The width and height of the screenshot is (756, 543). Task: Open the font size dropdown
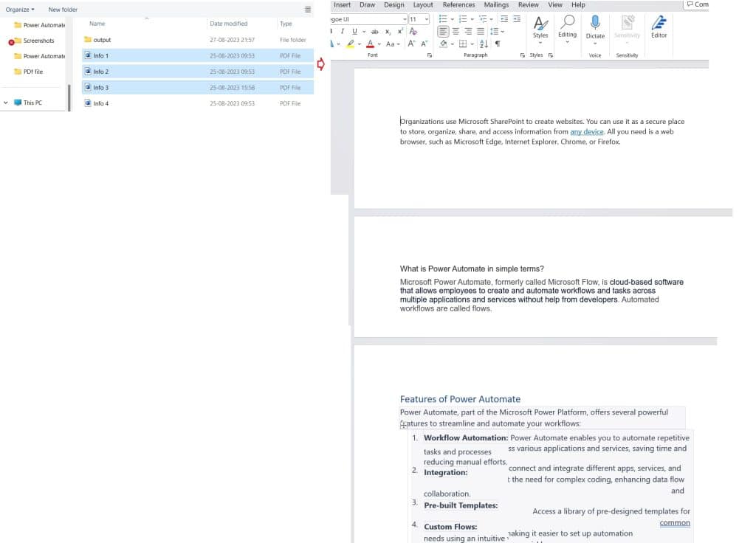[426, 19]
